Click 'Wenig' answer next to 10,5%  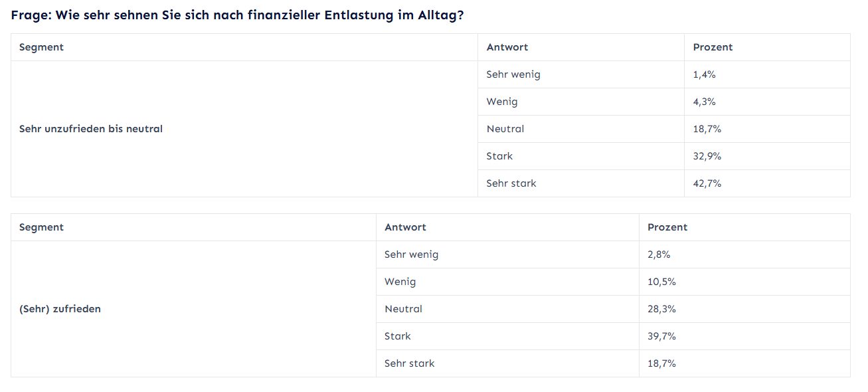tap(400, 282)
